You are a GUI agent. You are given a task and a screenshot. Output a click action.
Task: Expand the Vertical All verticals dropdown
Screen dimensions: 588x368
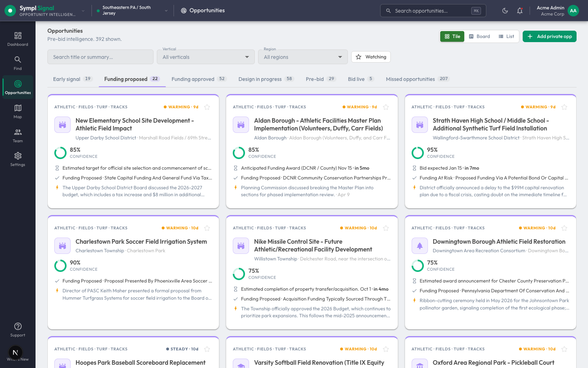coord(206,57)
